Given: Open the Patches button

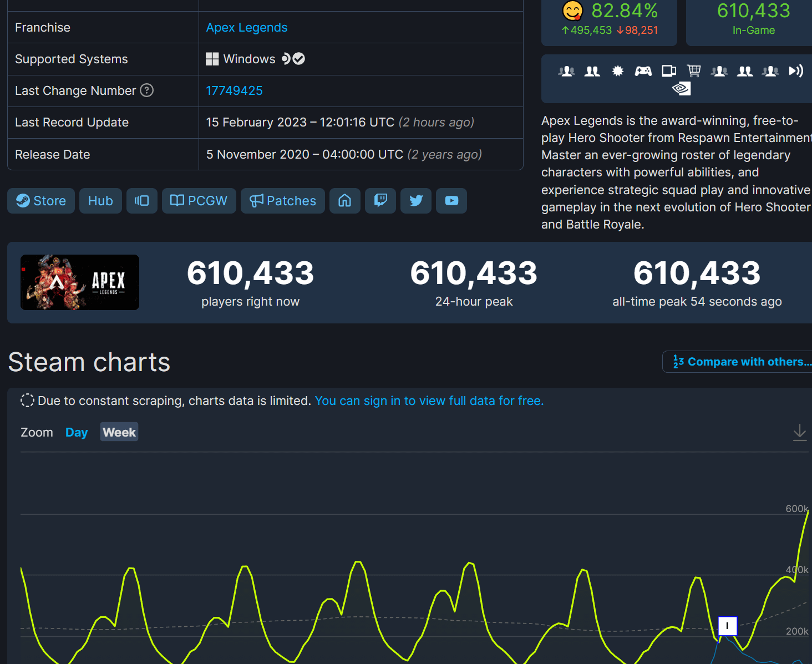Looking at the screenshot, I should [x=283, y=201].
